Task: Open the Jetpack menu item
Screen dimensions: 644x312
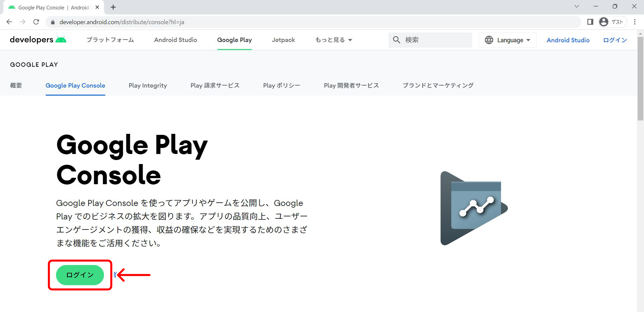Action: 283,40
